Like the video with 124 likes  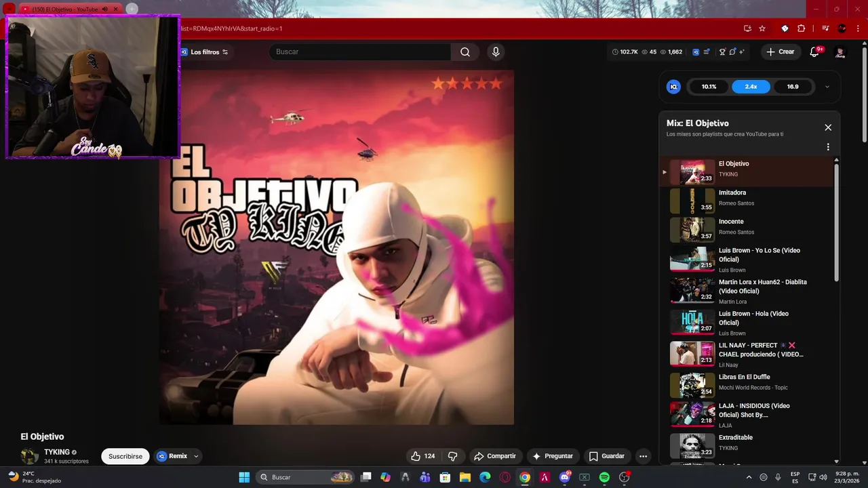[x=422, y=456]
